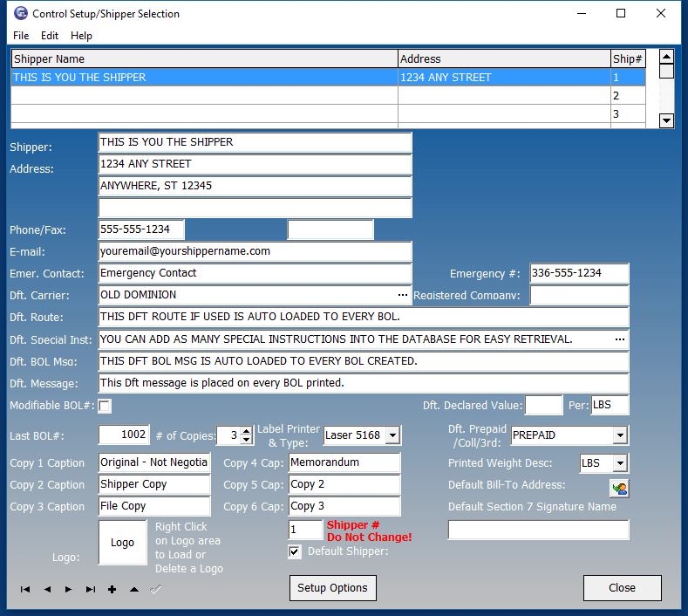
Task: Click the 1234 ANY STREET table cell
Action: pyautogui.click(x=504, y=78)
